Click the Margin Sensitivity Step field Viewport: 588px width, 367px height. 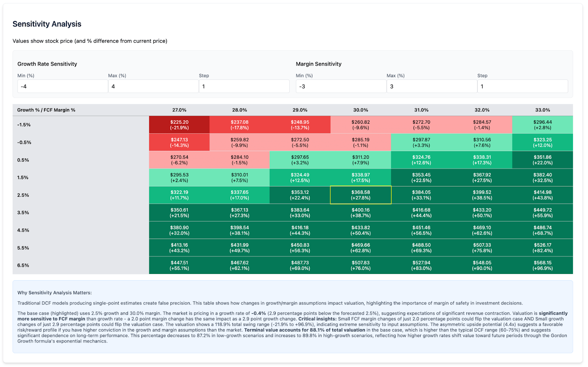pyautogui.click(x=522, y=86)
